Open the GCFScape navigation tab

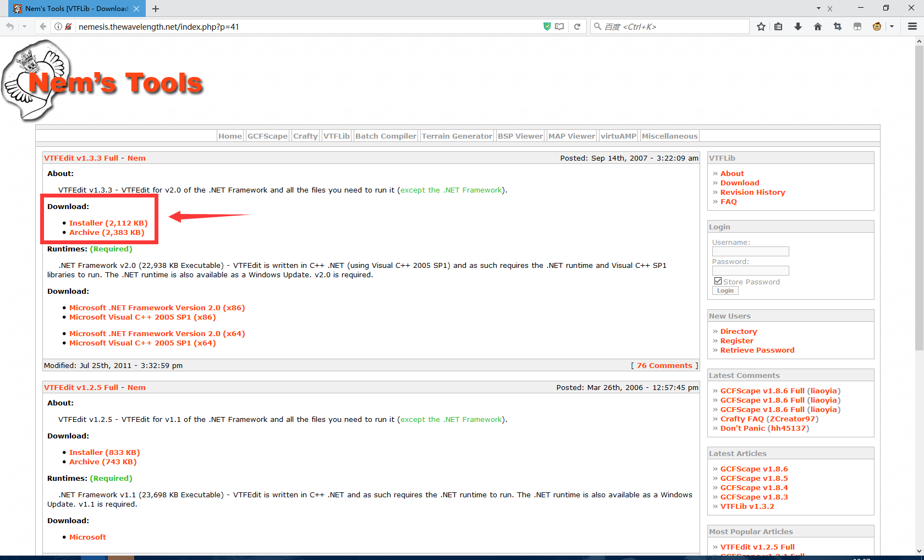(267, 136)
